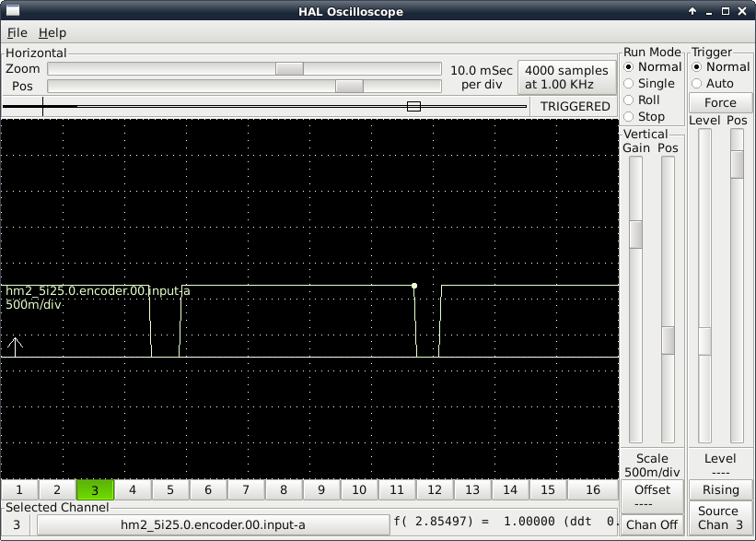This screenshot has width=756, height=541.
Task: Open the vertical Offset setting
Action: coord(652,495)
